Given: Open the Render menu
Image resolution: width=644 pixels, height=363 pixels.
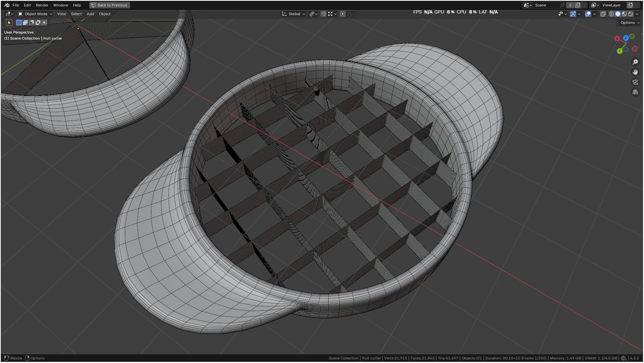Looking at the screenshot, I should pos(42,5).
